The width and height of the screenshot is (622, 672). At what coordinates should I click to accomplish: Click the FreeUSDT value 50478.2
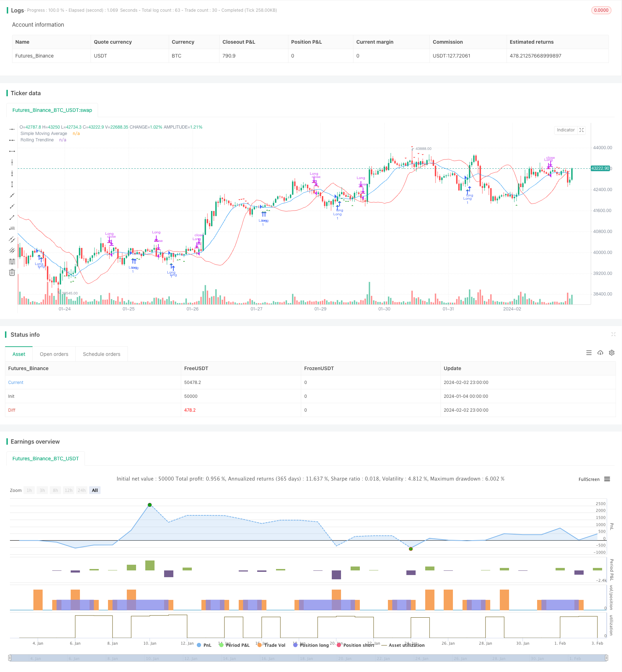coord(193,383)
